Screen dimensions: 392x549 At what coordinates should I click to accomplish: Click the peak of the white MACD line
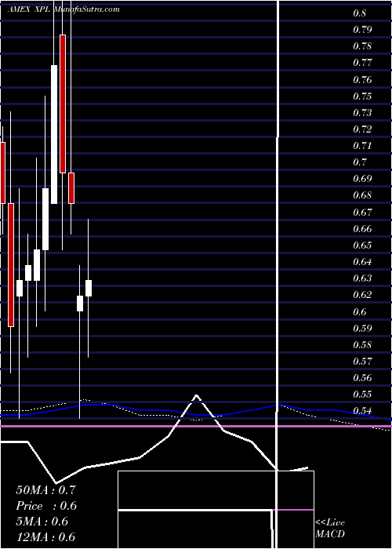point(196,395)
